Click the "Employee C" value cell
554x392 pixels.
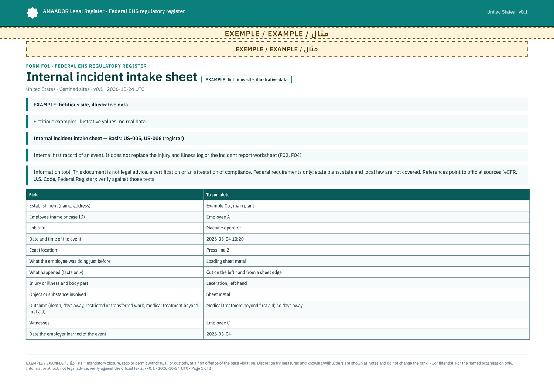[x=366, y=323]
